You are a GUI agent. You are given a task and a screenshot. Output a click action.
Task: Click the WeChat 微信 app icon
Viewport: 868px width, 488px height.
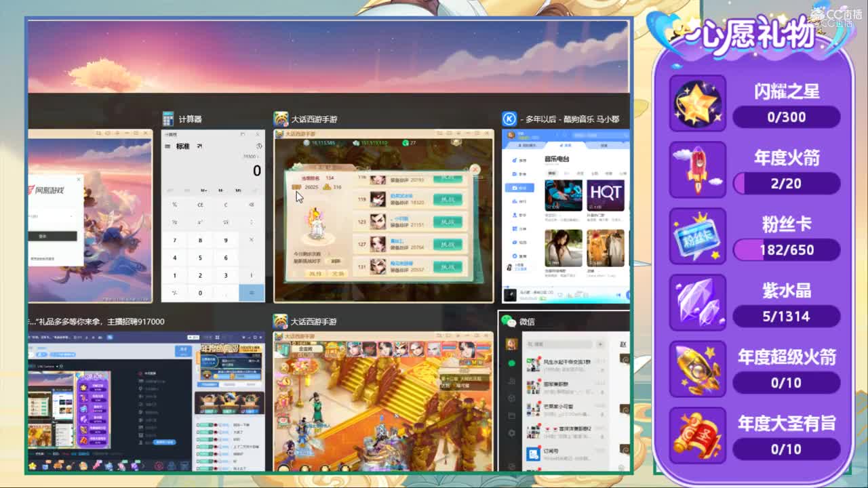pyautogui.click(x=508, y=321)
